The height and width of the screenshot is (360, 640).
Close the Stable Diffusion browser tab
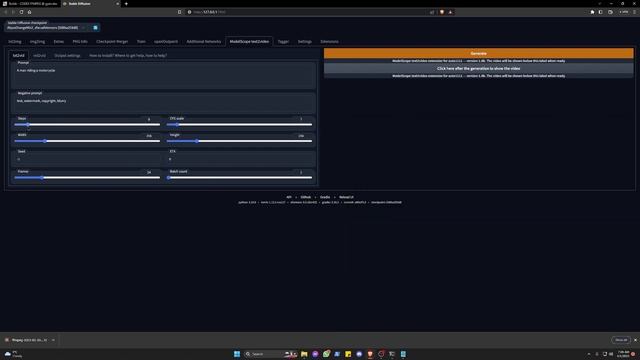point(118,4)
